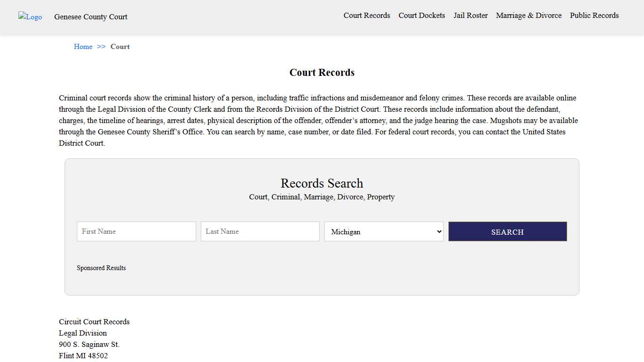Click the Genesee County Court header title
Image resolution: width=644 pixels, height=362 pixels.
[91, 17]
